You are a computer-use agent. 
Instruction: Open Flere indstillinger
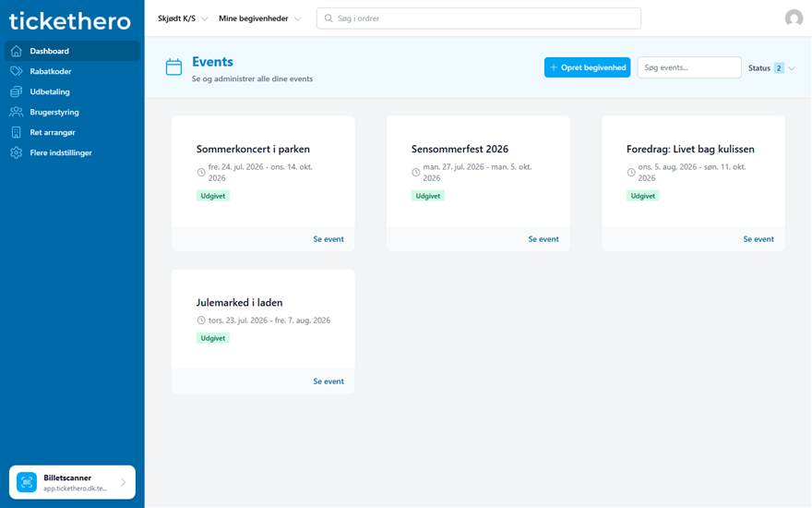73,153
